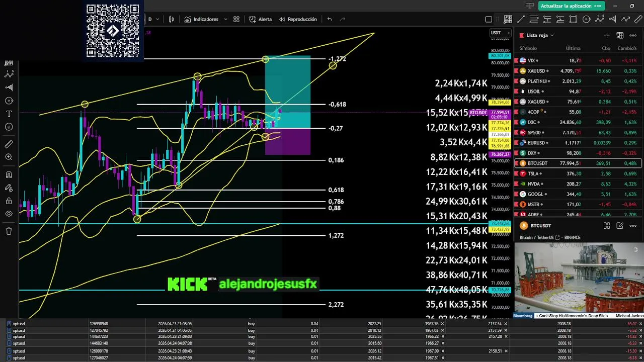Start bar replay with Reproducción
This screenshot has height=362, width=644.
[x=297, y=19]
